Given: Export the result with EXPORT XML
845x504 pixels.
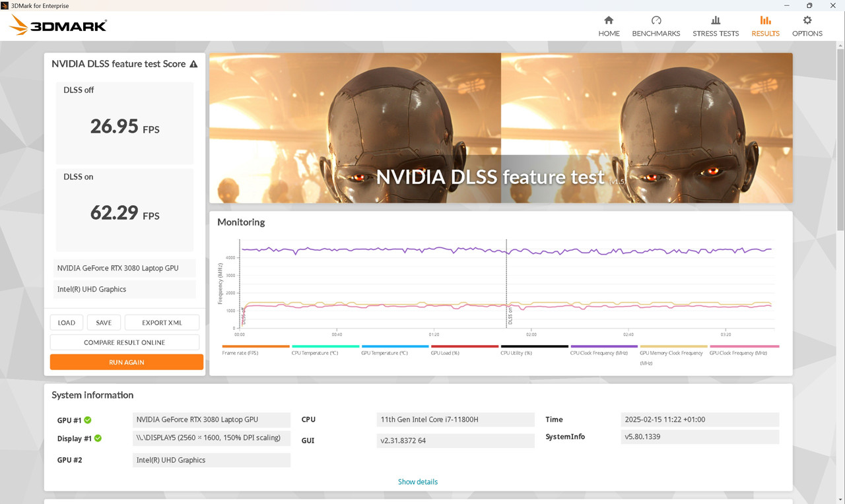Looking at the screenshot, I should 162,322.
